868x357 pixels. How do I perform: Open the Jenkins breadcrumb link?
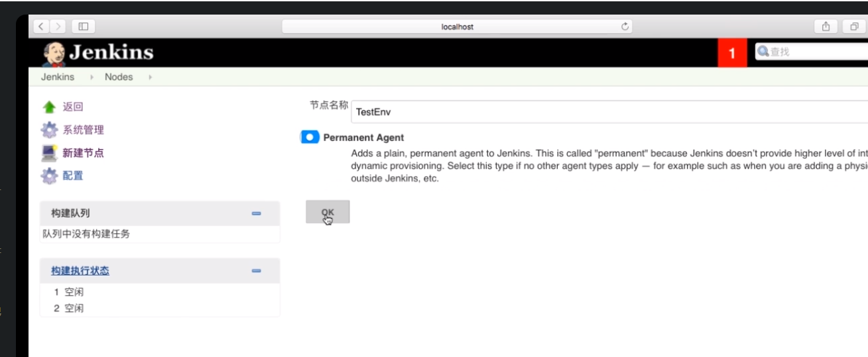pos(58,77)
